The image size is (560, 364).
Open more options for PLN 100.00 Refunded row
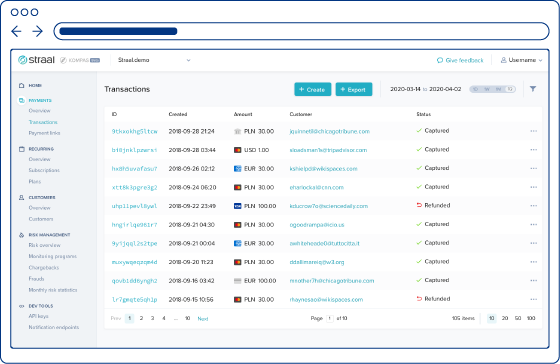click(x=534, y=206)
